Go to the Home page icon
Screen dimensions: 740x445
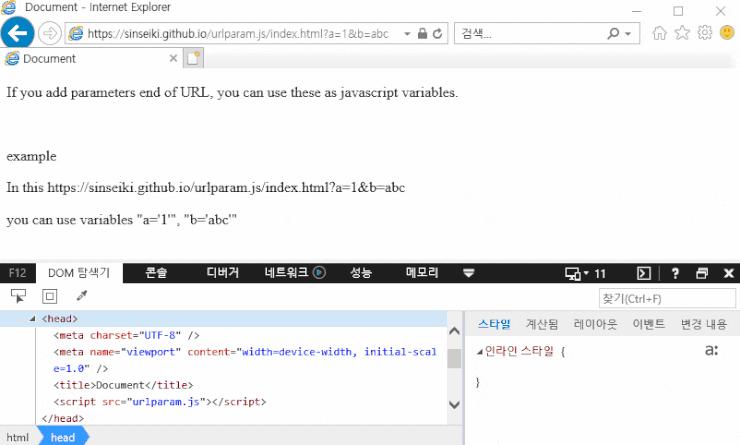659,33
